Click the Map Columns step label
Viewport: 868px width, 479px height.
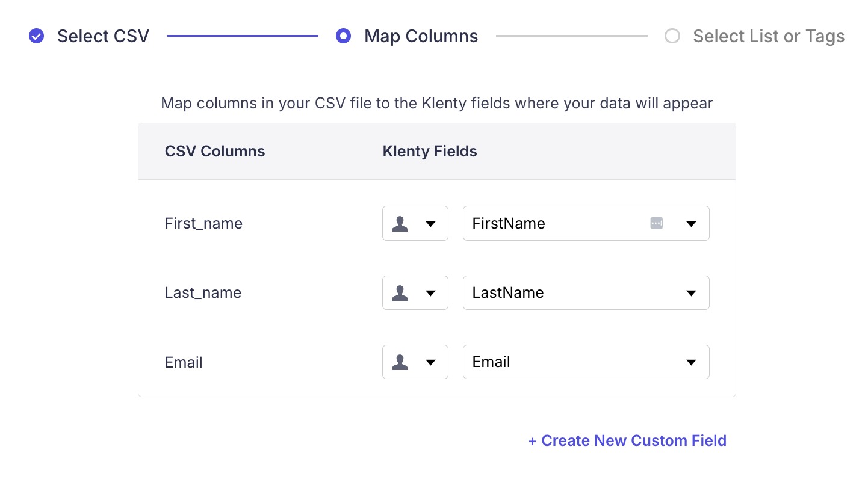pos(421,36)
